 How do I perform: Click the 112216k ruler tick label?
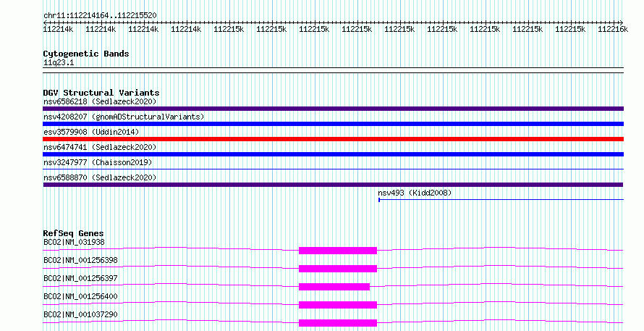click(x=613, y=29)
